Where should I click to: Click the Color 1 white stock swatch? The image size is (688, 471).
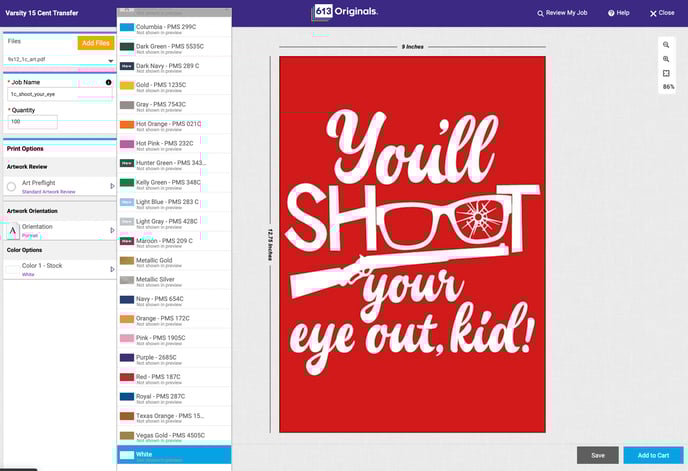pos(12,269)
